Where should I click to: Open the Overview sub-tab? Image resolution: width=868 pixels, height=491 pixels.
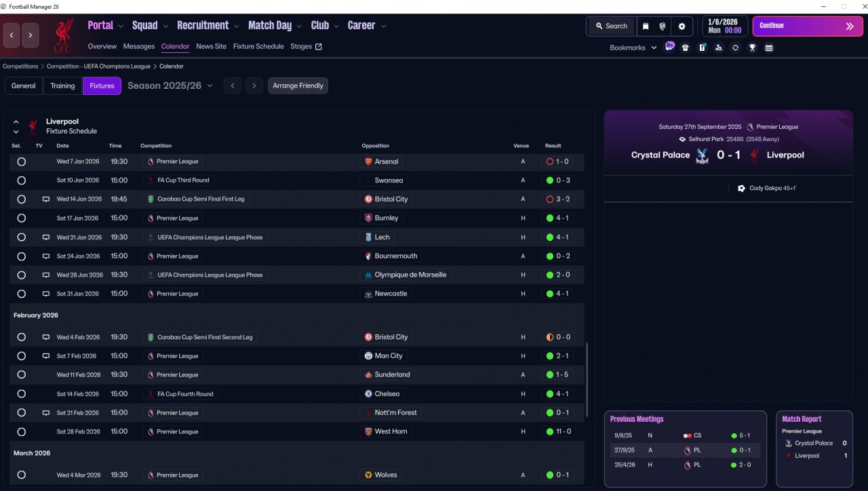[x=102, y=47]
